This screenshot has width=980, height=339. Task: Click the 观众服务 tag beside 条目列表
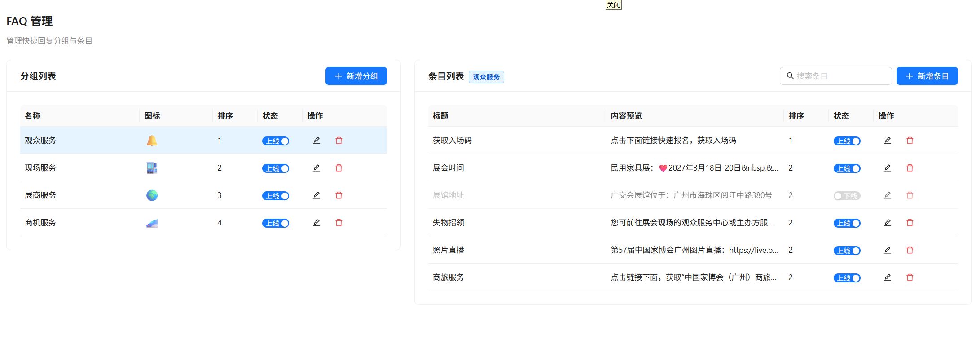(486, 77)
